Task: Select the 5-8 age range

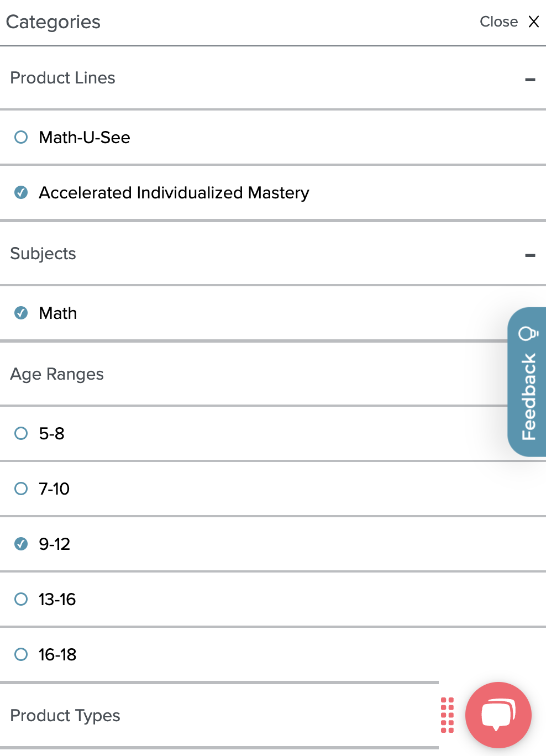Action: [x=21, y=433]
